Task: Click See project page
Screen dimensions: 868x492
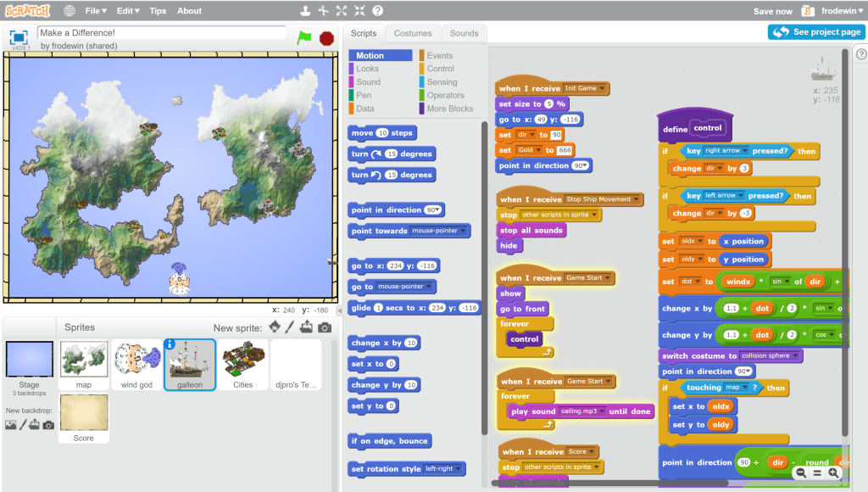Action: click(x=815, y=31)
